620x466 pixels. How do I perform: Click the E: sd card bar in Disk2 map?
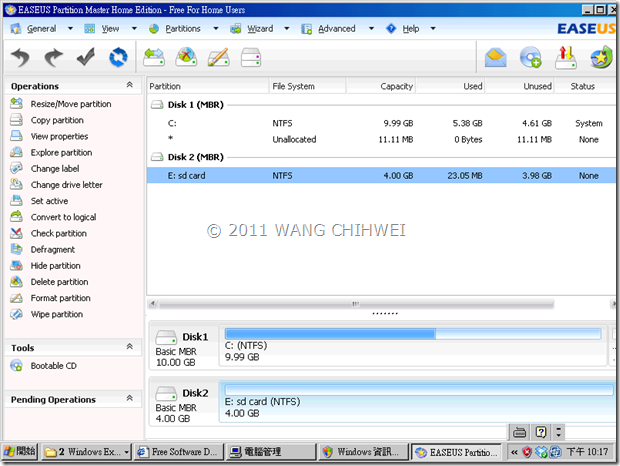419,390
